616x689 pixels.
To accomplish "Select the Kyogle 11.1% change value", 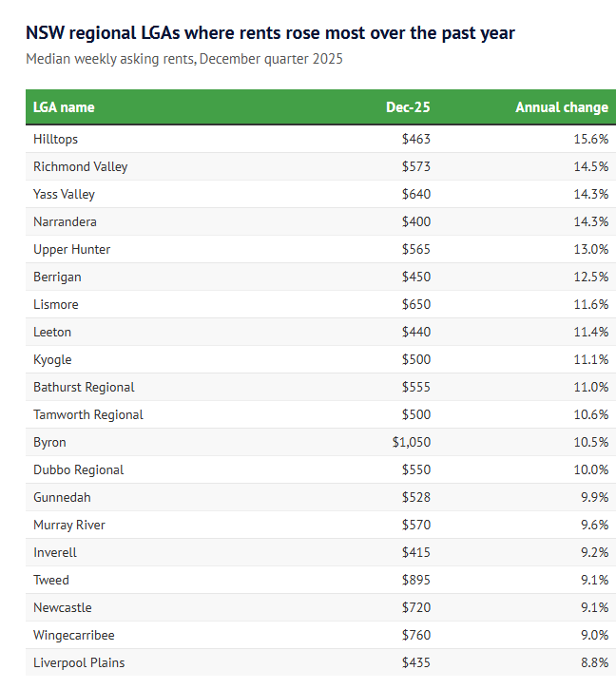I will [x=592, y=359].
